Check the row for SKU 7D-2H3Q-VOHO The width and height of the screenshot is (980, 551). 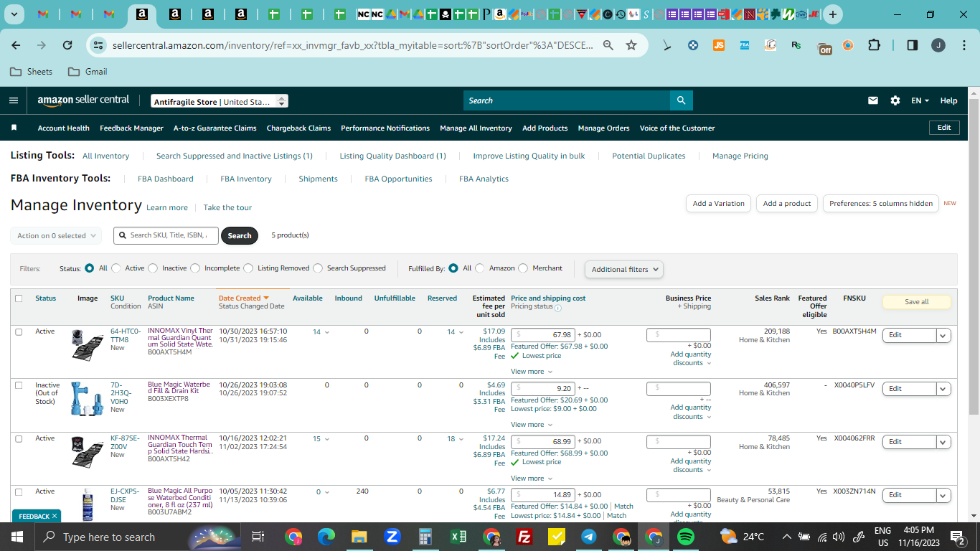click(19, 385)
